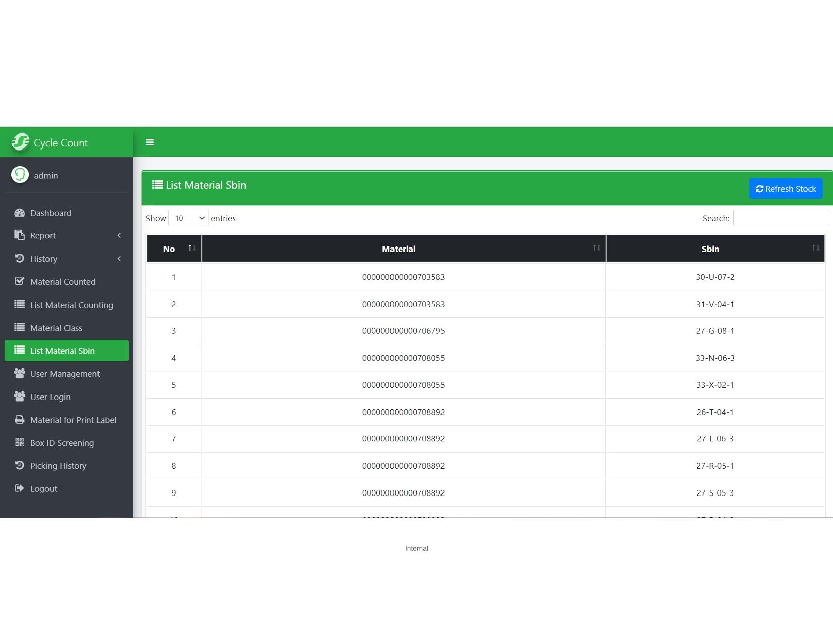Click the Logout exit icon
Viewport: 833px width, 644px height.
20,488
